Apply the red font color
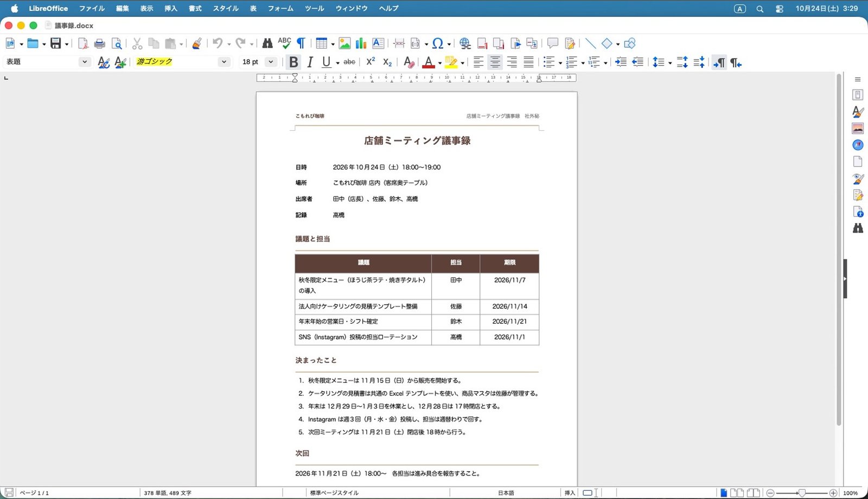Image resolution: width=868 pixels, height=499 pixels. click(429, 62)
